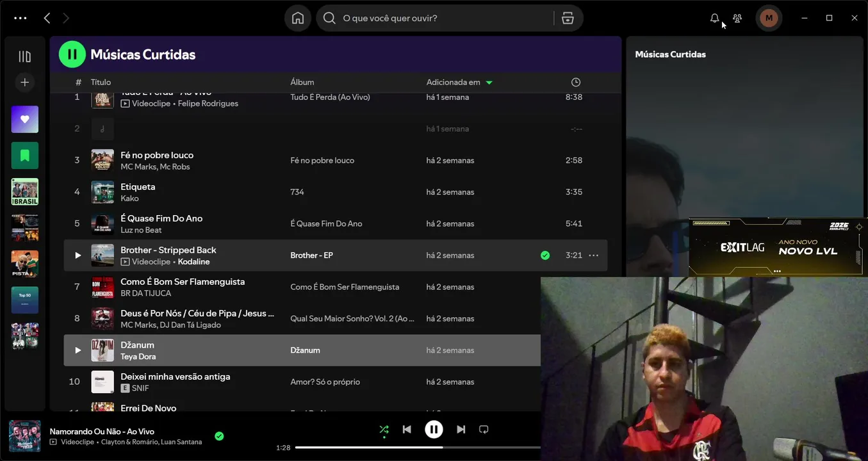The height and width of the screenshot is (461, 868).
Task: Open Luz no Beat artist link
Action: point(141,230)
